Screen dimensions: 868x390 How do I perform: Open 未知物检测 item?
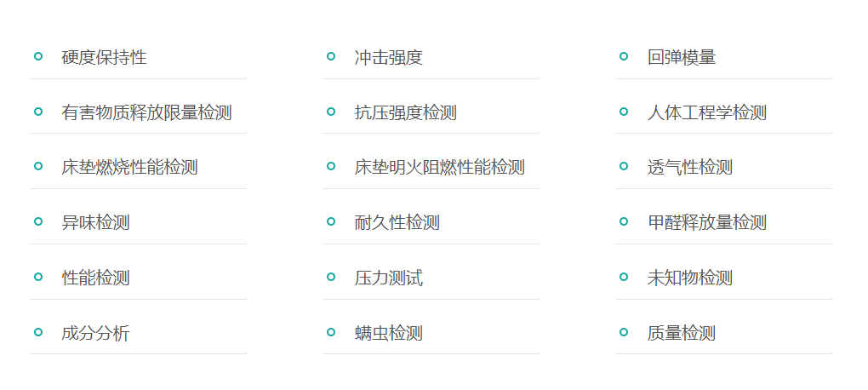[689, 278]
